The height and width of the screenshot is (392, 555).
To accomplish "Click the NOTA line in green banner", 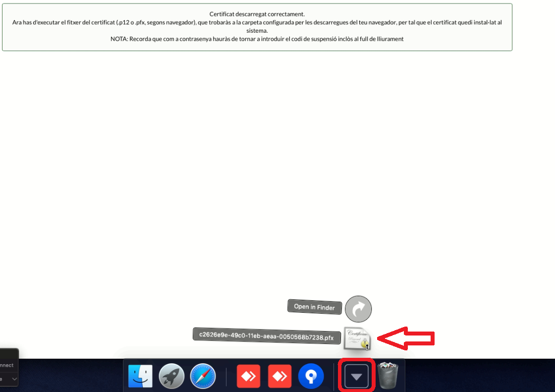I will click(x=257, y=39).
